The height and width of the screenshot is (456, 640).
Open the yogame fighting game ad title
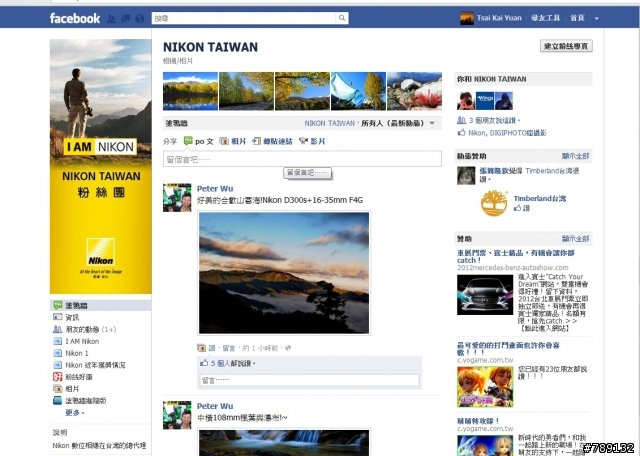508,349
